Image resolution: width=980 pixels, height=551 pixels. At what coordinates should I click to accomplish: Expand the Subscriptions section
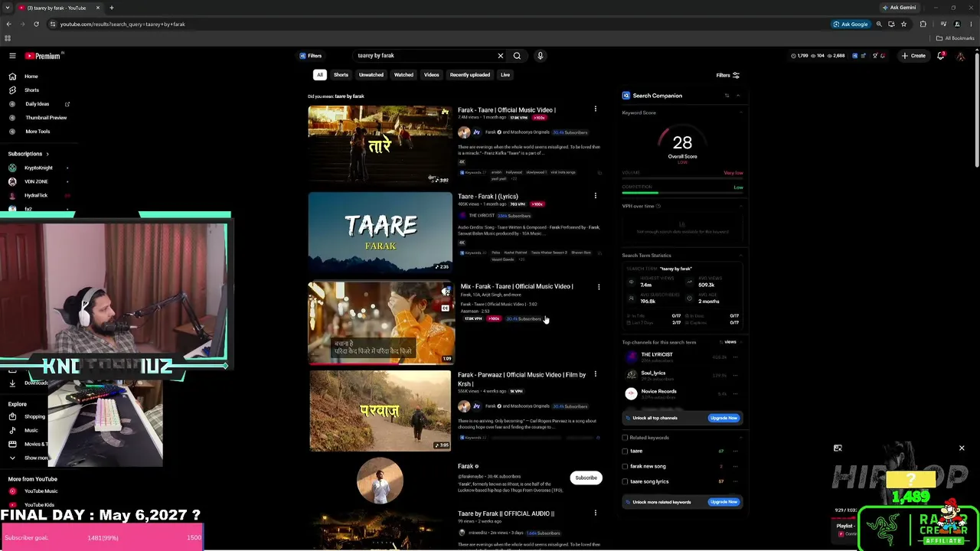28,154
